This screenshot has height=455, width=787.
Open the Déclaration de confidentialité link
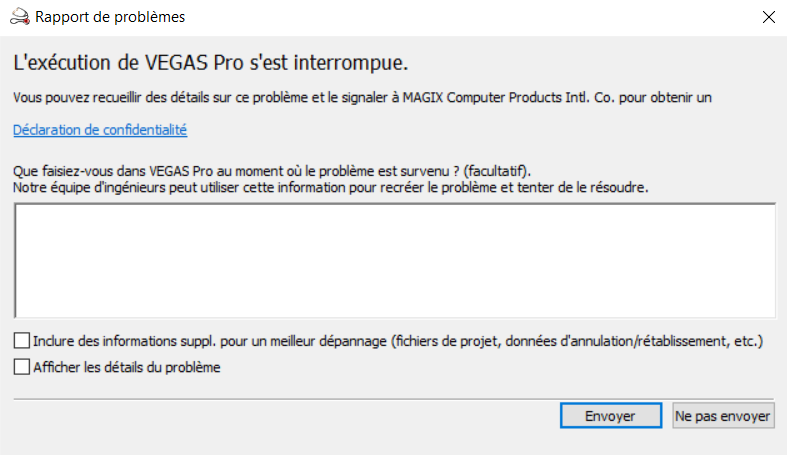[100, 130]
